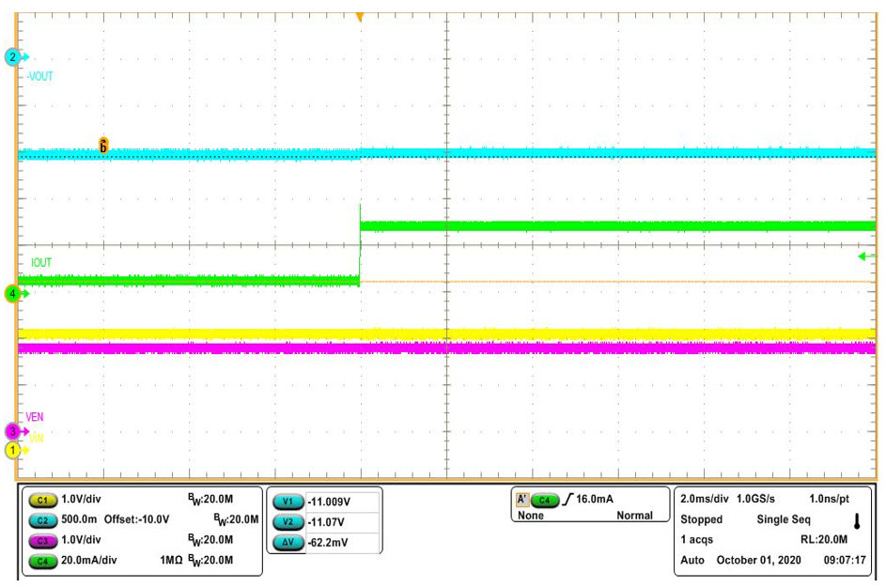886x588 pixels.
Task: Click the 500.0m scale for C2
Action: click(79, 519)
